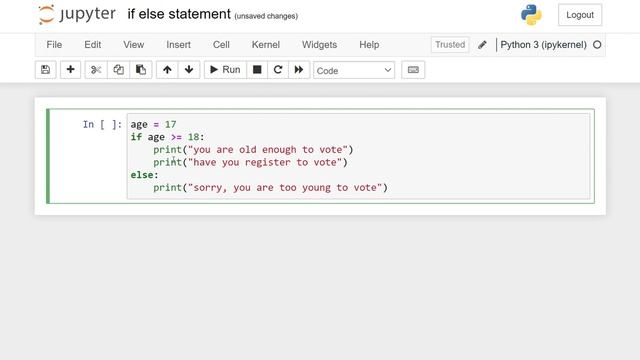Screen dimensions: 640x360
Task: Copy selected cells icon
Action: point(118,70)
